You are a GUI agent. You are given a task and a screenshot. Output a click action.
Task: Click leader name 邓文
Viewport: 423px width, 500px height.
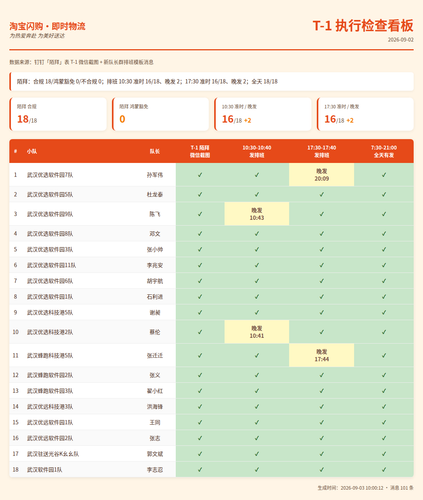point(155,234)
